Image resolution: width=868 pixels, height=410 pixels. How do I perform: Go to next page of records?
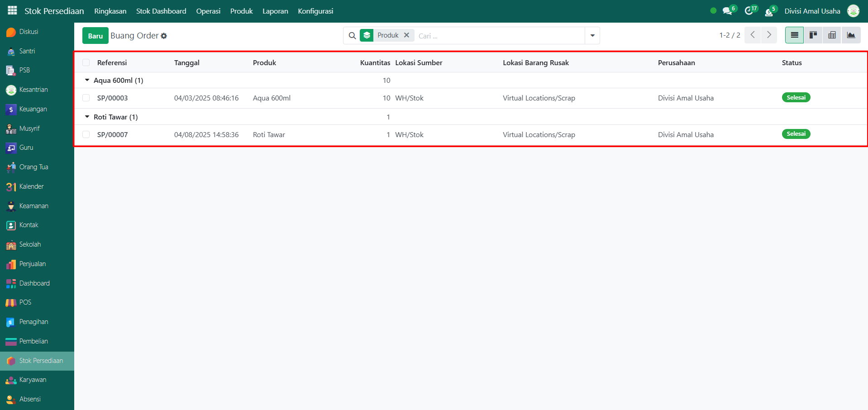[769, 35]
